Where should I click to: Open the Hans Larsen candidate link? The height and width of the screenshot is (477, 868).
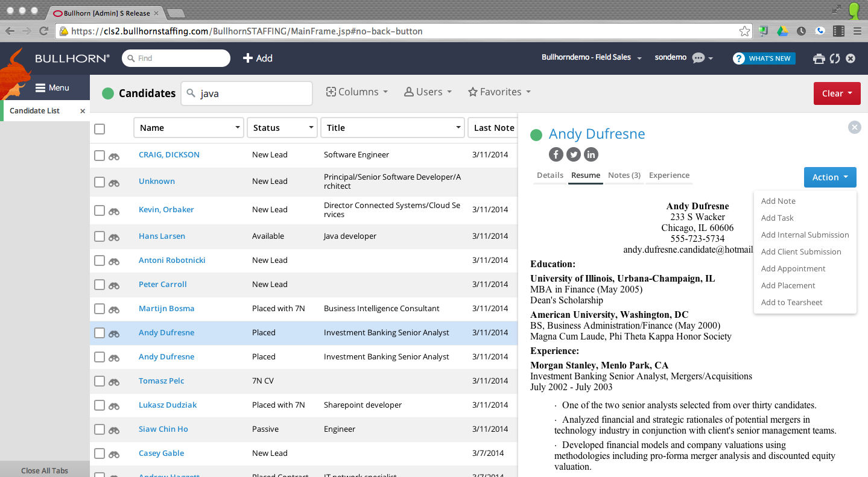(x=162, y=236)
